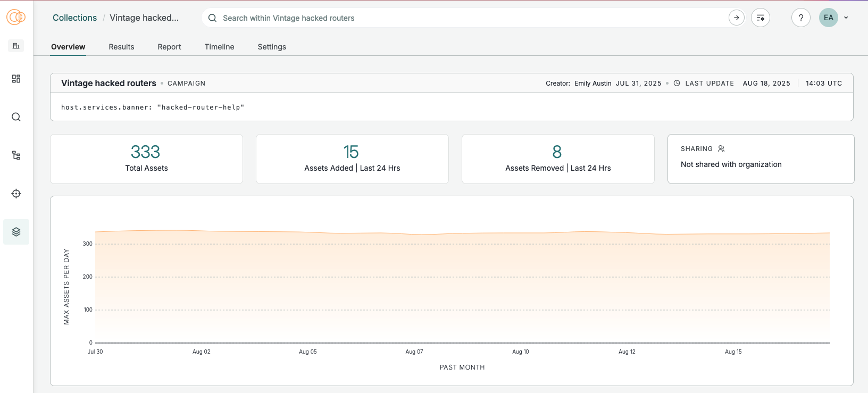Open the hierarchy tree icon in sidebar

point(16,155)
